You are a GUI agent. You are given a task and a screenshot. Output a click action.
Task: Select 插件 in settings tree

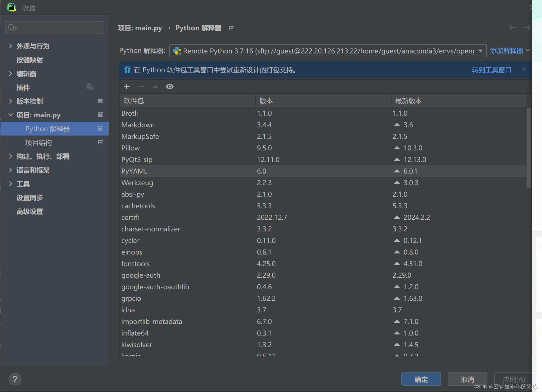(x=23, y=88)
